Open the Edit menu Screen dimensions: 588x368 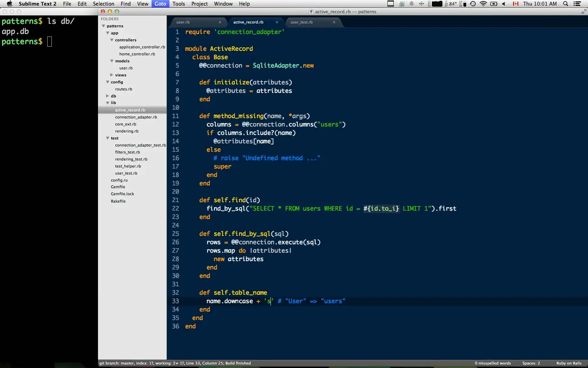tap(82, 4)
